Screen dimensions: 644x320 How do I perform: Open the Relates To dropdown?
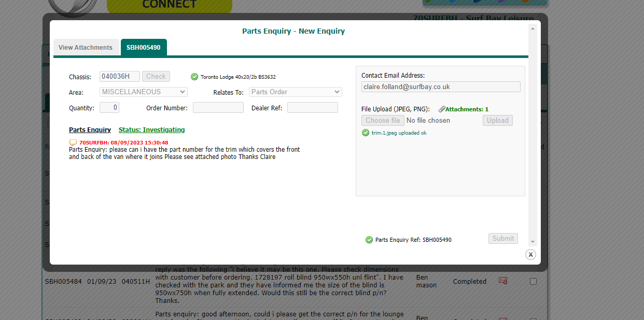pyautogui.click(x=296, y=92)
